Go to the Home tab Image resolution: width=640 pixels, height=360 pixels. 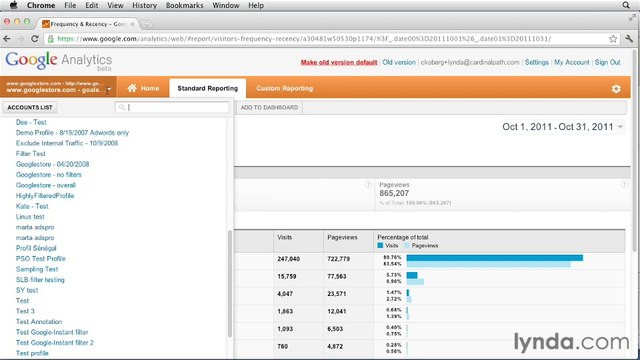pyautogui.click(x=143, y=88)
